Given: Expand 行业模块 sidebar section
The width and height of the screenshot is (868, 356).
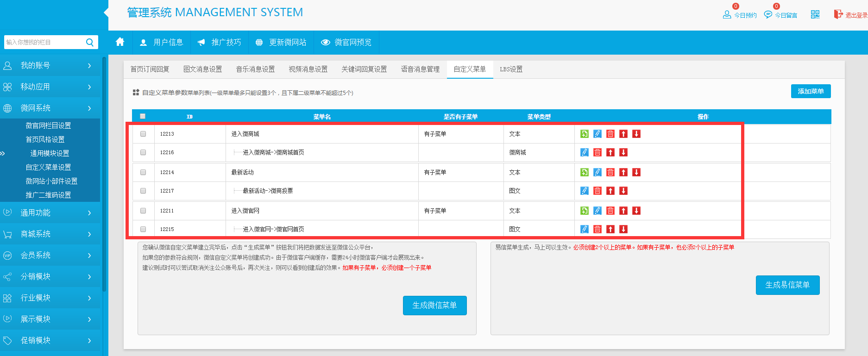Looking at the screenshot, I should [x=50, y=298].
